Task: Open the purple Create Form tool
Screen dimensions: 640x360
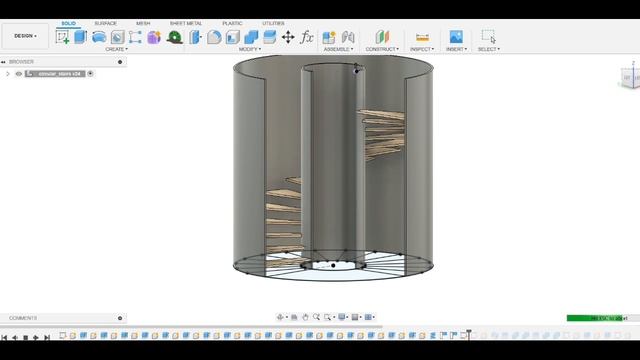Action: click(154, 37)
